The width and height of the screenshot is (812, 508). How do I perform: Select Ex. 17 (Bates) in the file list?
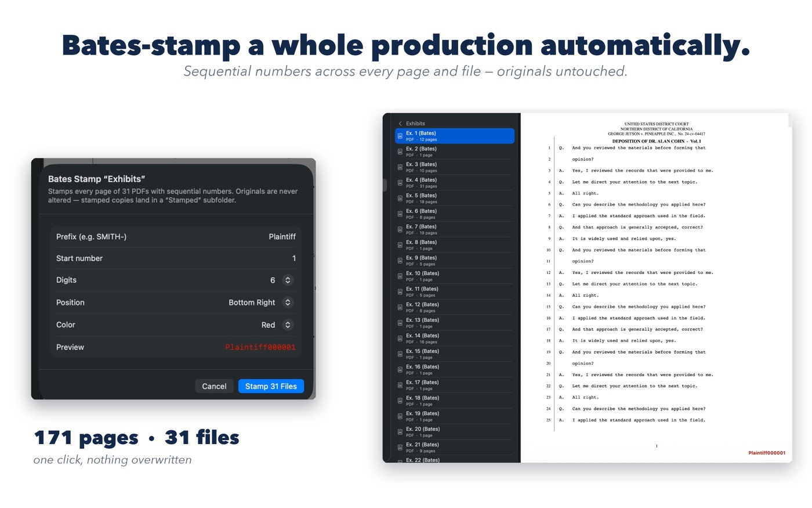point(455,385)
